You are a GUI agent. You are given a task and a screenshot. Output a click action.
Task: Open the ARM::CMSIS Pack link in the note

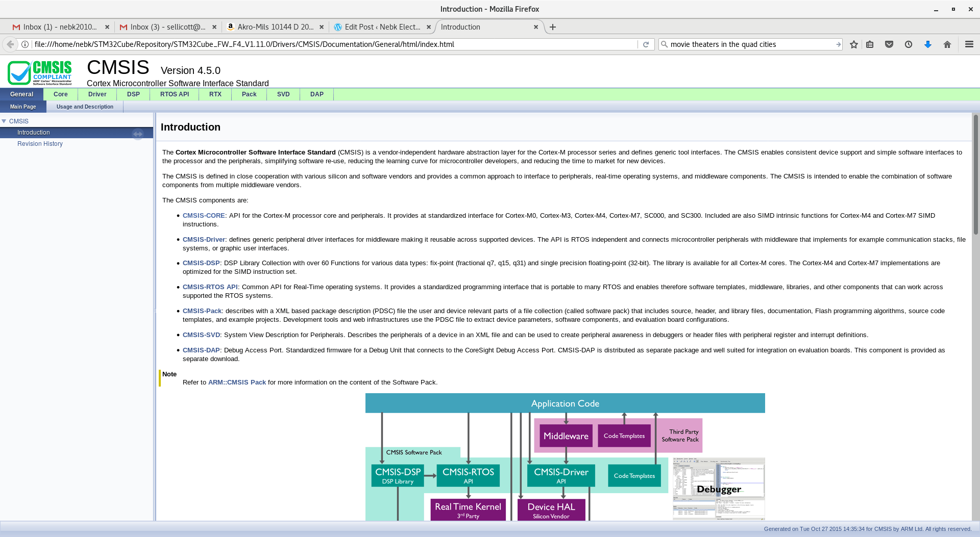pyautogui.click(x=237, y=382)
